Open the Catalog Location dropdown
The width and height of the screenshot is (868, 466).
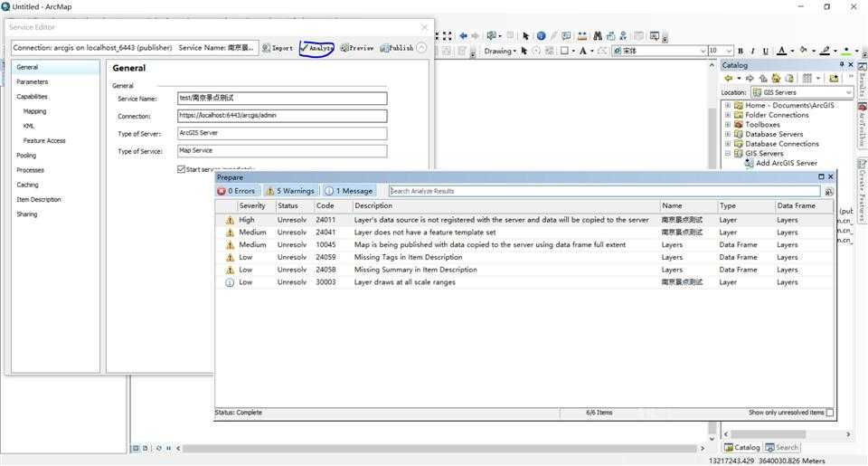pos(848,92)
